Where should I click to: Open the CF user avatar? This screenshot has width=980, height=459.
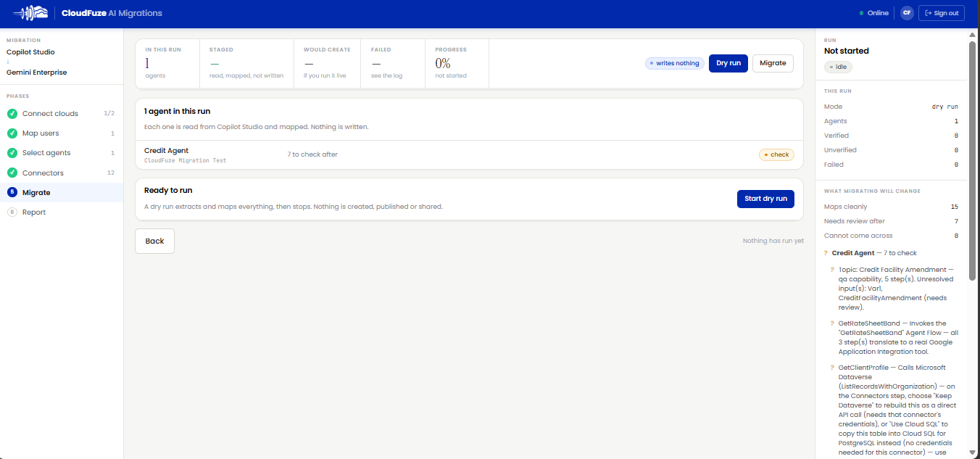pyautogui.click(x=906, y=13)
